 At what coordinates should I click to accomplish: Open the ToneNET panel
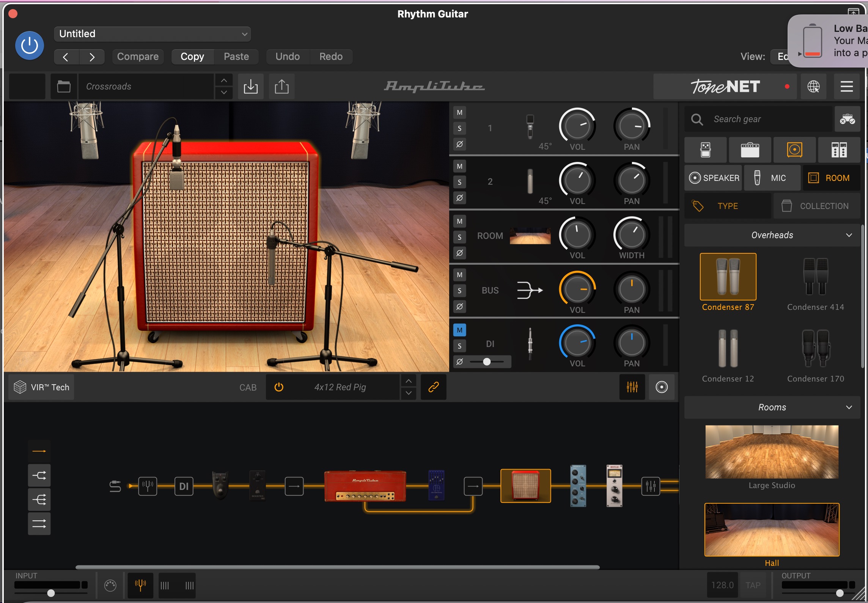tap(725, 86)
